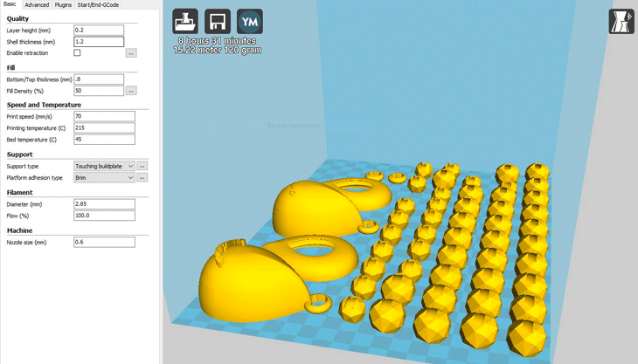Click the Filament Diameter input field
This screenshot has height=364, width=638.
point(104,204)
